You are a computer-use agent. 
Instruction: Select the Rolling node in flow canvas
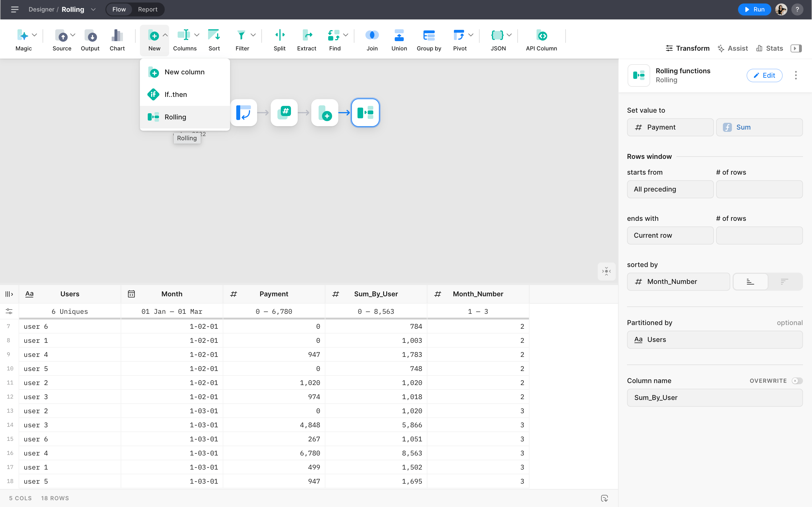pyautogui.click(x=365, y=113)
